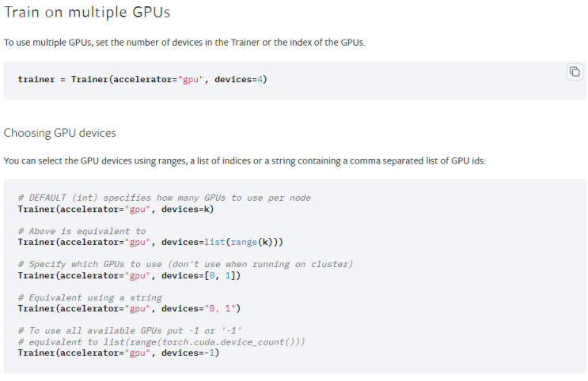This screenshot has width=588, height=381.
Task: Click the code line with devices="0, 1"
Action: click(x=129, y=308)
